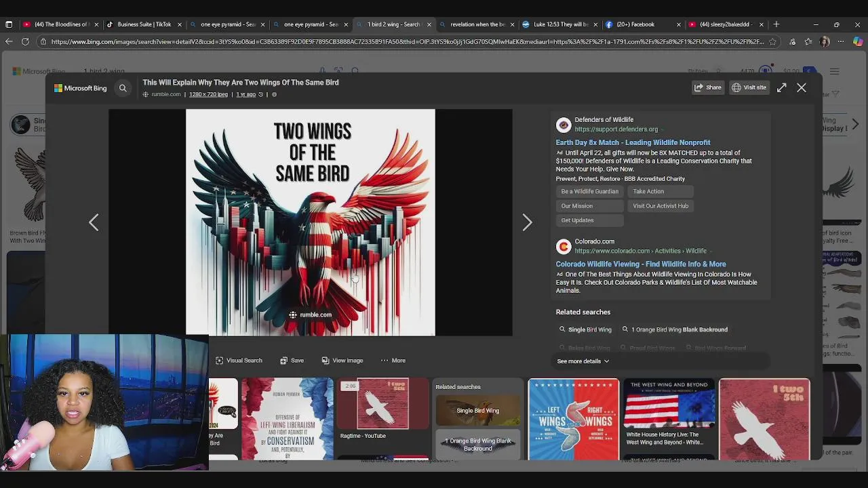Image resolution: width=868 pixels, height=488 pixels.
Task: Save the image to collection
Action: point(292,361)
